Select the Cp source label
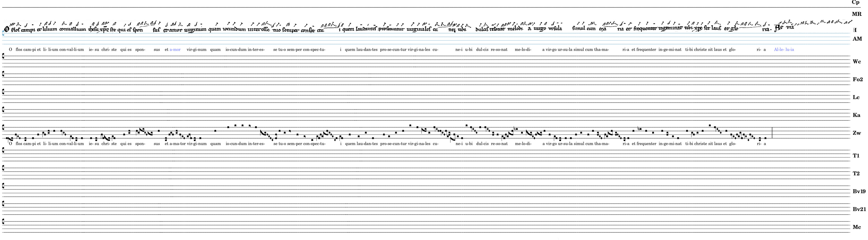Screen dimensions: 868x240 [856, 2]
